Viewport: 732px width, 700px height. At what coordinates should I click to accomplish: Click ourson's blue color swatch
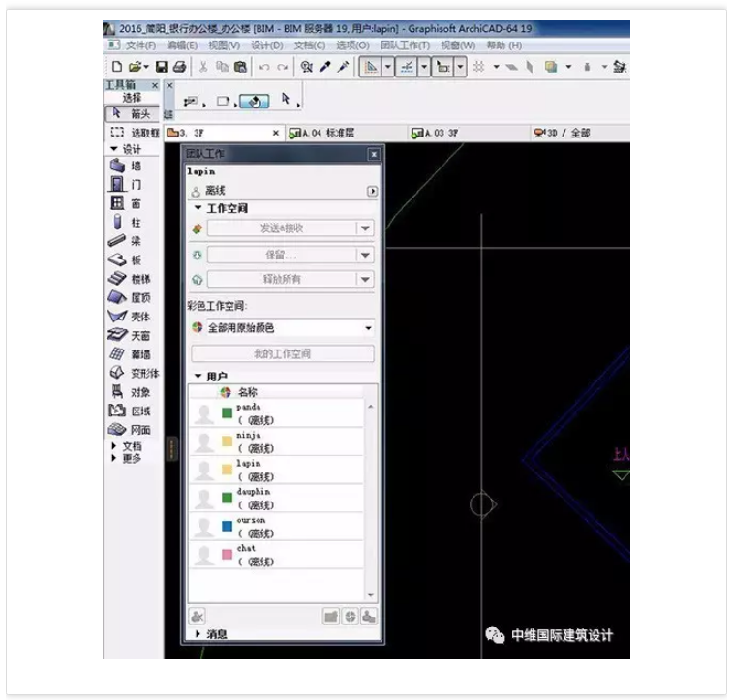[228, 526]
